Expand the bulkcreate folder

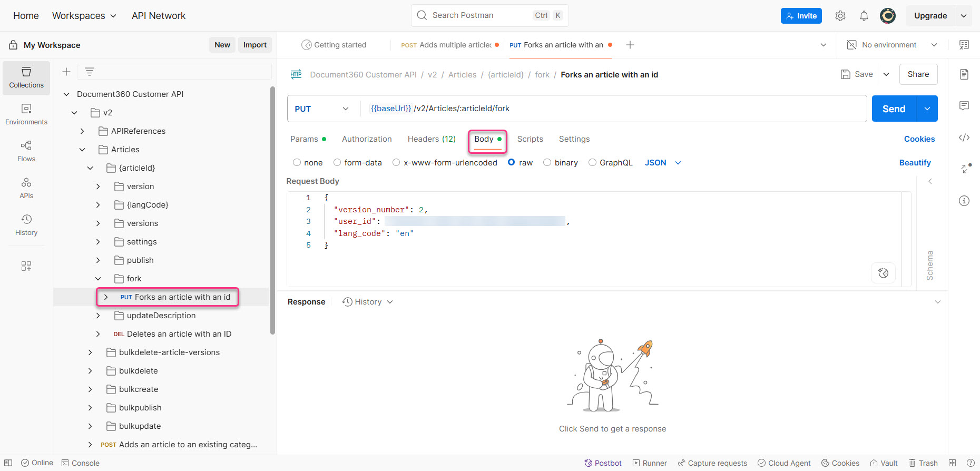click(90, 389)
